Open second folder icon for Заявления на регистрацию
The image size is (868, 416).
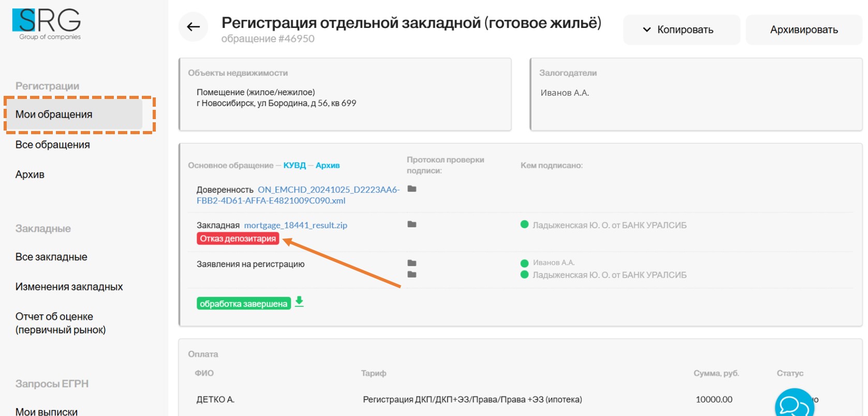tap(412, 275)
